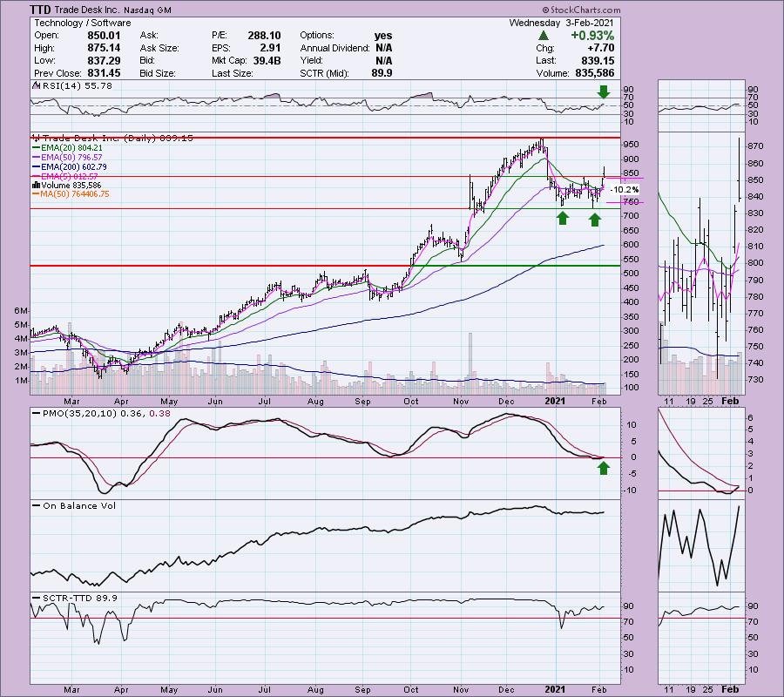
Task: Click the EMA(50) 796.57 legend entry
Action: [71, 158]
